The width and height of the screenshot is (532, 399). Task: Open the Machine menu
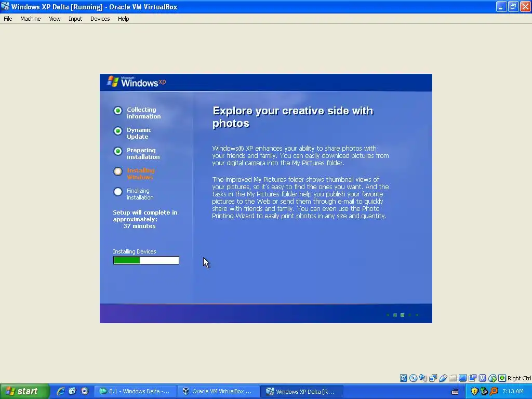[31, 19]
